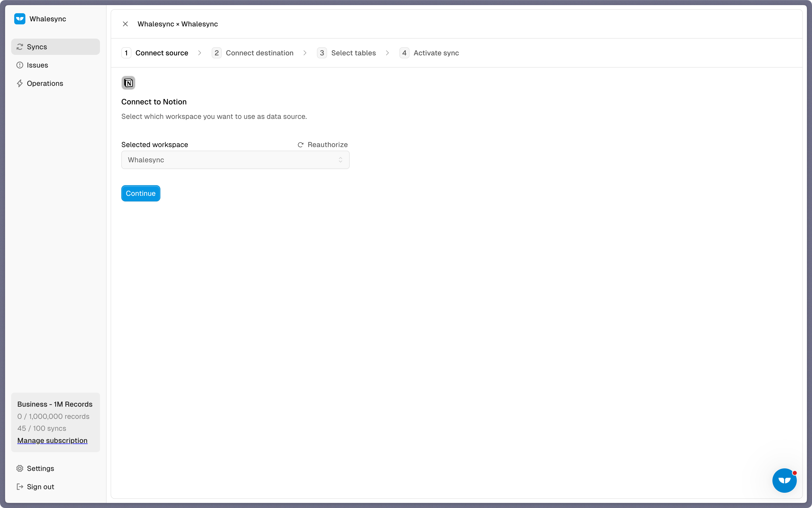Click the Settings gear icon
This screenshot has height=508, width=812.
tap(20, 468)
